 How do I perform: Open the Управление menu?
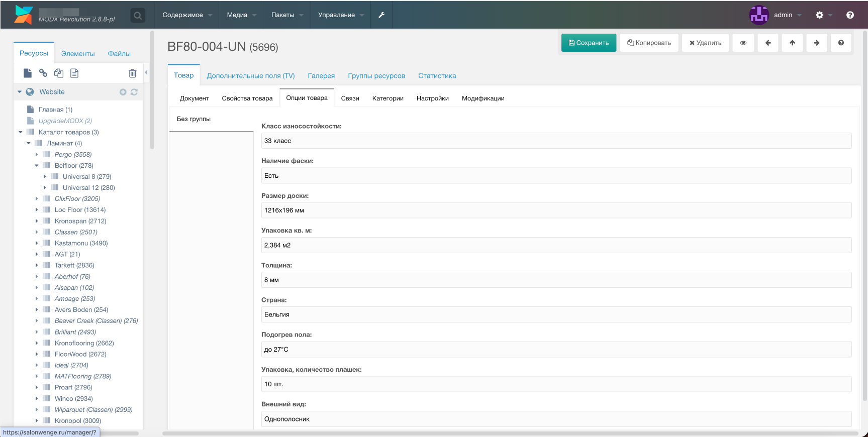[x=340, y=15]
